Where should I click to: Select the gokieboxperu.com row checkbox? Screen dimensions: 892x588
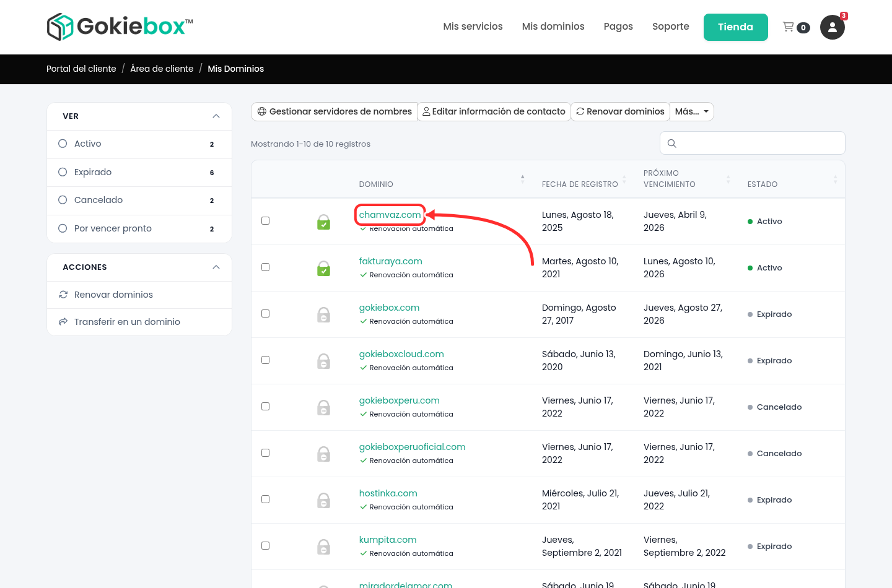(266, 407)
